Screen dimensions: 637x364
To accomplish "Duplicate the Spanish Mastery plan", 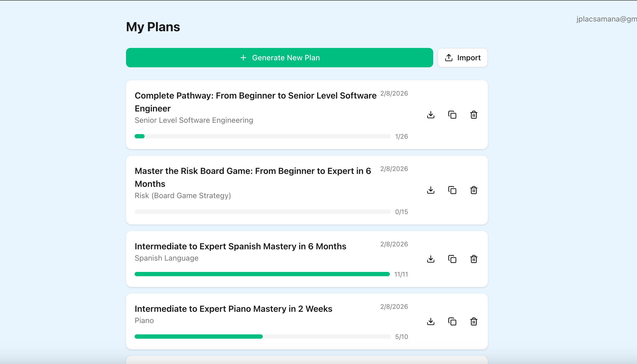I will pos(452,259).
